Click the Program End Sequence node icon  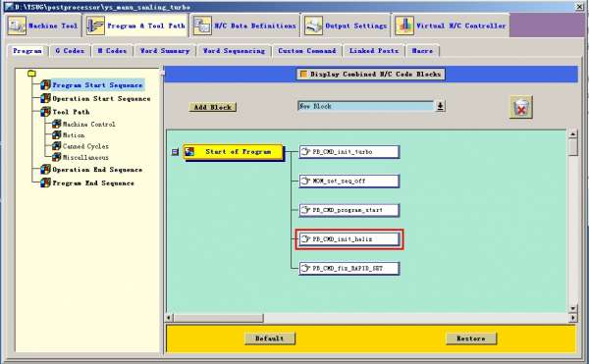45,183
